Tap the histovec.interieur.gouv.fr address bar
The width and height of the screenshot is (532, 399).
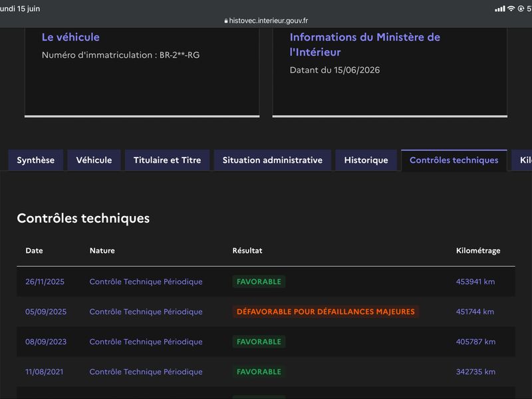[x=266, y=21]
